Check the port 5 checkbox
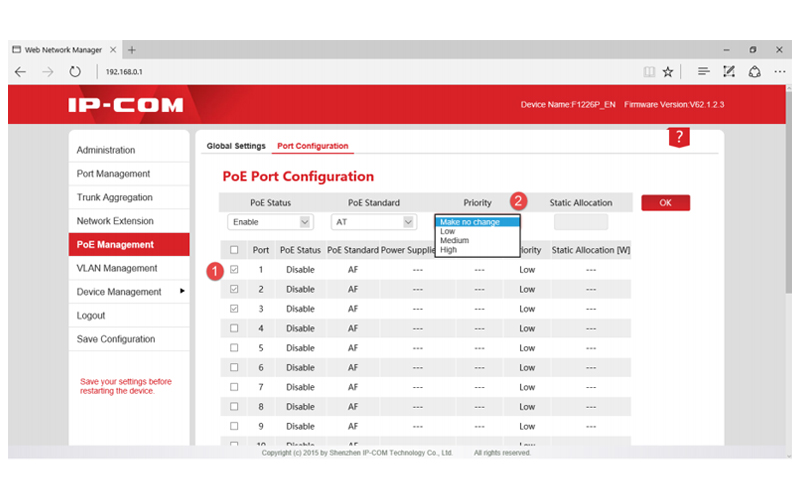 234,347
